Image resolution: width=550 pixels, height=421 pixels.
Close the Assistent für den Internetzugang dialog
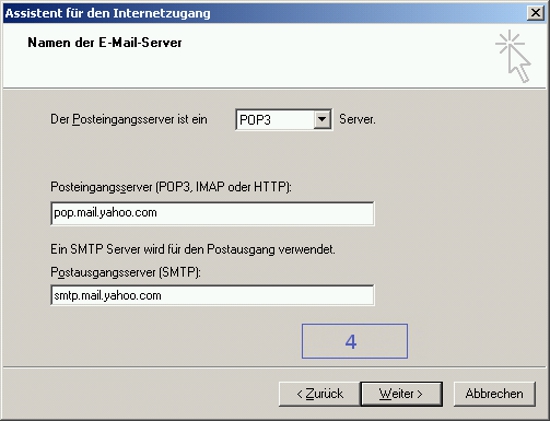coord(536,13)
